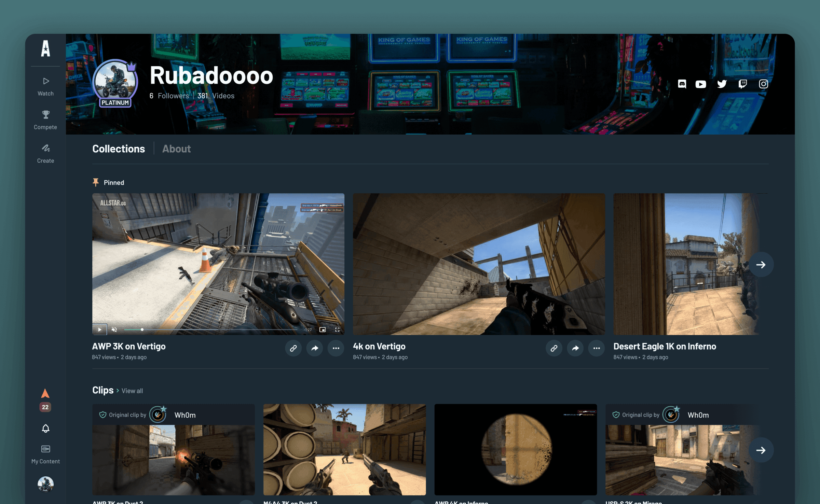
Task: Click View all next to Clips
Action: [x=132, y=391]
